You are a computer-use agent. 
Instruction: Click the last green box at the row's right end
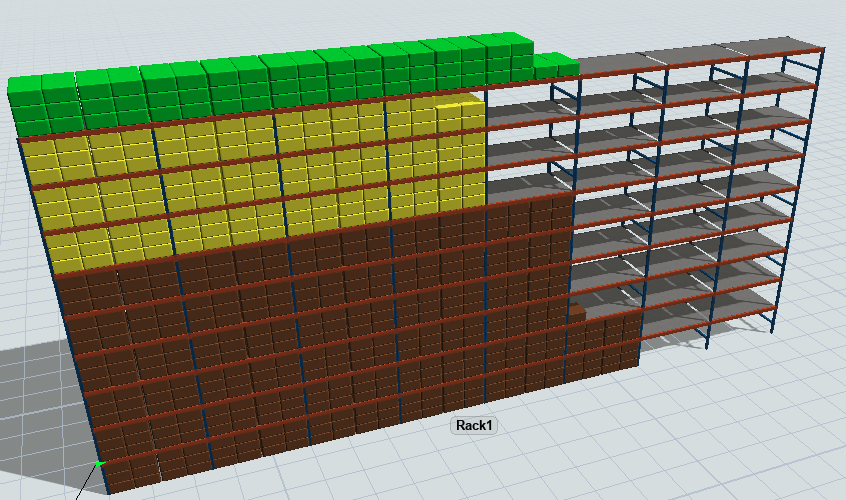[547, 66]
